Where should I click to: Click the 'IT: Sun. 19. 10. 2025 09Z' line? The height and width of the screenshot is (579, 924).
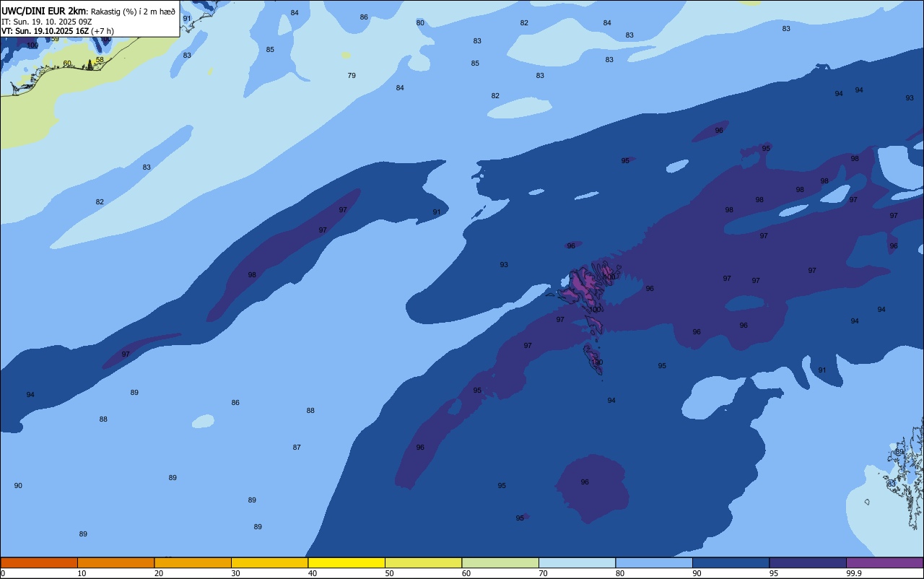(x=46, y=21)
